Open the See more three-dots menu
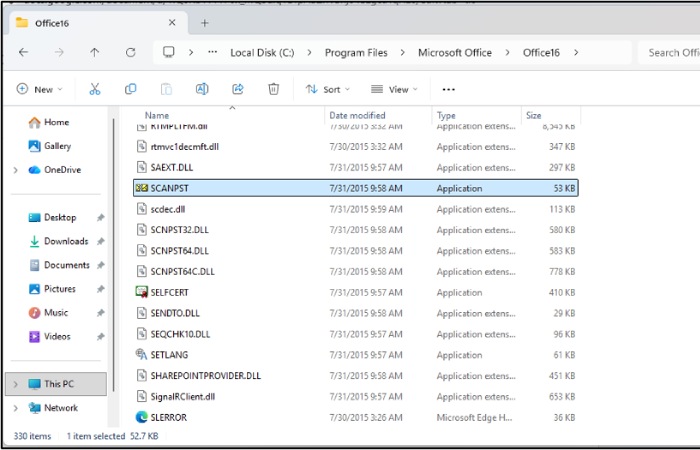Image resolution: width=700 pixels, height=450 pixels. pyautogui.click(x=448, y=90)
